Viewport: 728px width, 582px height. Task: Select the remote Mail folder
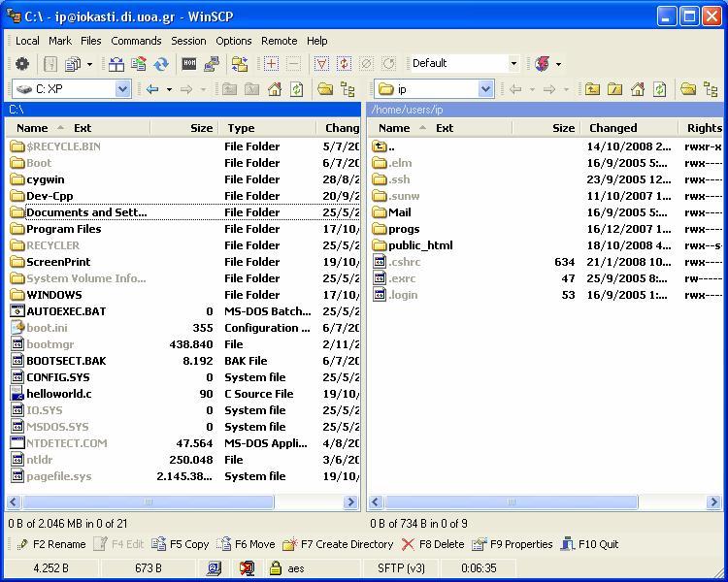click(400, 212)
